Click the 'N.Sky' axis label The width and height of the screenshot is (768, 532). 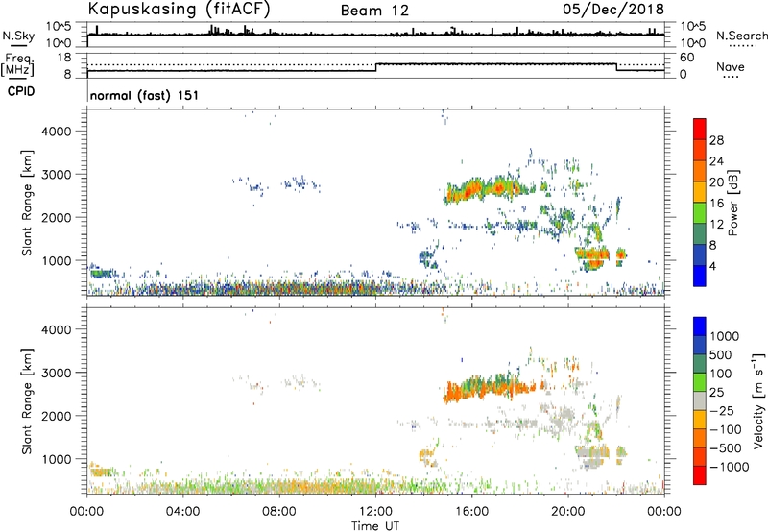click(x=18, y=36)
